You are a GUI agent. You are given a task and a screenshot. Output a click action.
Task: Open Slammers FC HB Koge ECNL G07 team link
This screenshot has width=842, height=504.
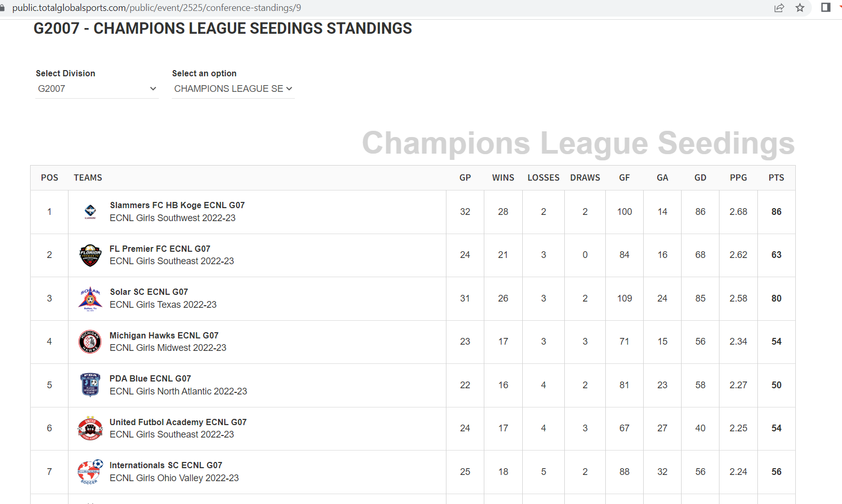177,206
